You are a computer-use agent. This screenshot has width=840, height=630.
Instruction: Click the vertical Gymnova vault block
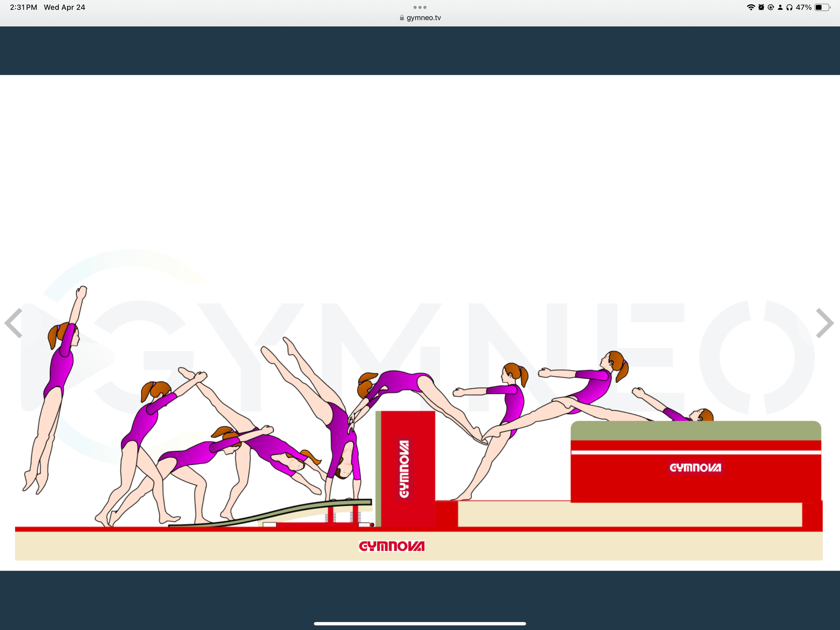[x=405, y=469]
